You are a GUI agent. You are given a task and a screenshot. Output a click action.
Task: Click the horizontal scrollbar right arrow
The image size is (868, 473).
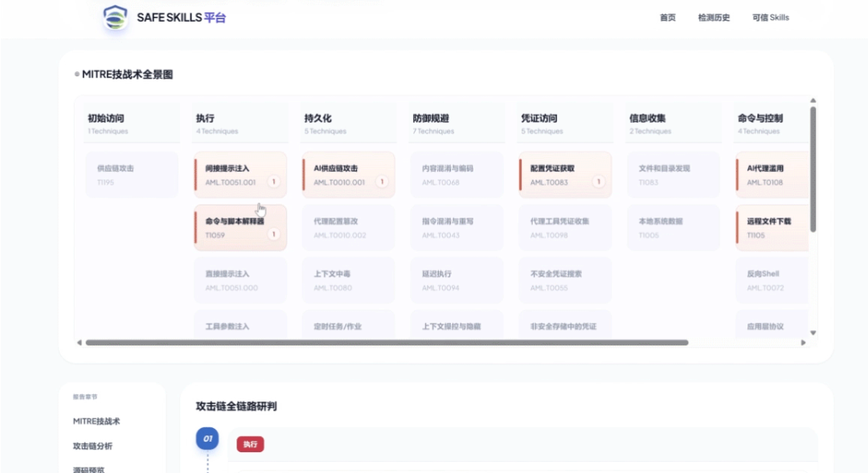803,342
